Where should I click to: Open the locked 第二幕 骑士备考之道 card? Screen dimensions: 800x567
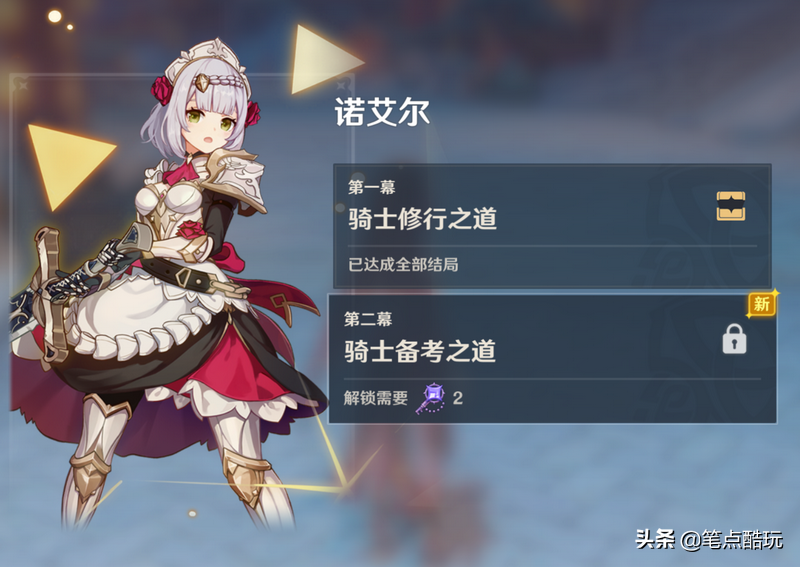pyautogui.click(x=552, y=359)
